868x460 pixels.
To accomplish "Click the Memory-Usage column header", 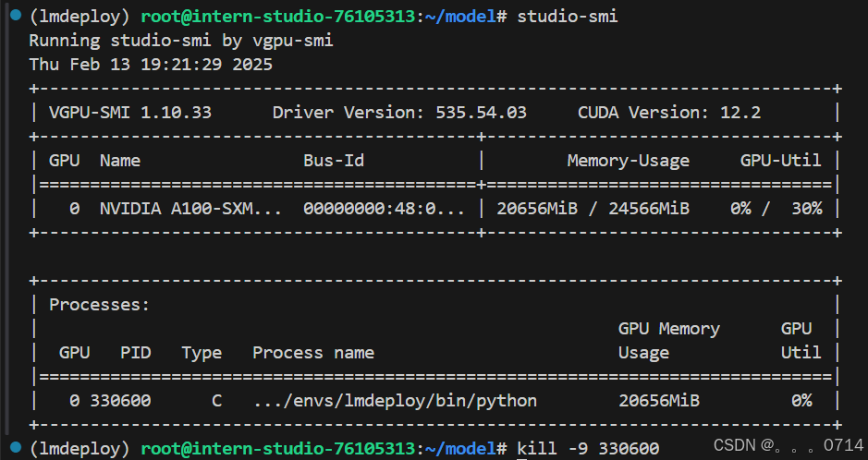I will tap(629, 161).
